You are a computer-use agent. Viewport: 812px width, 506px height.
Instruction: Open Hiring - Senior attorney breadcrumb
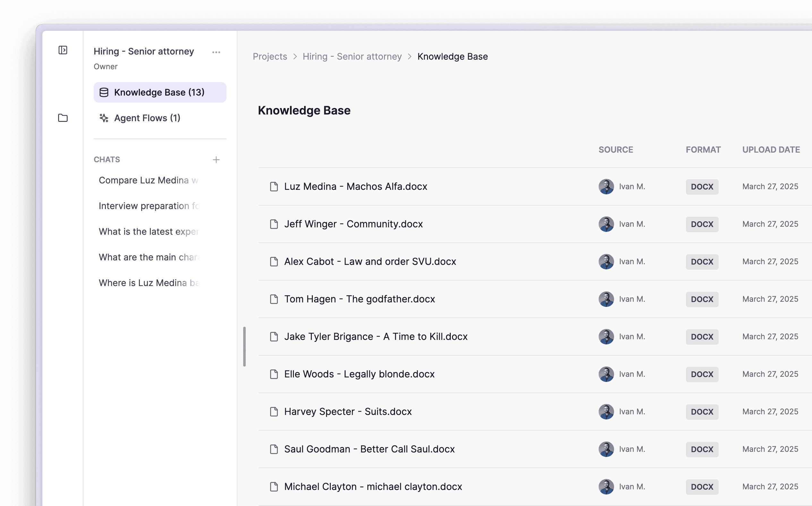click(x=352, y=56)
